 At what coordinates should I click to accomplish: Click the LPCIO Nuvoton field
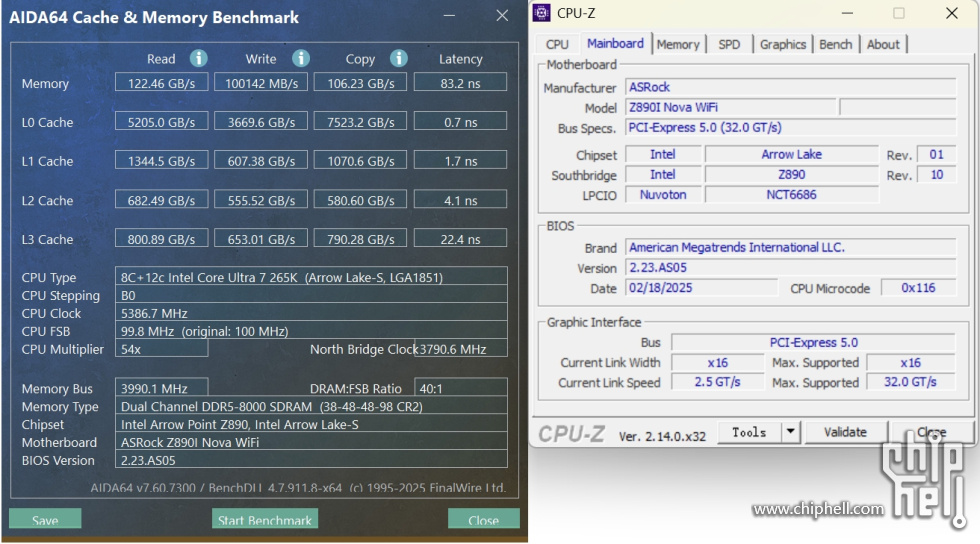point(662,194)
